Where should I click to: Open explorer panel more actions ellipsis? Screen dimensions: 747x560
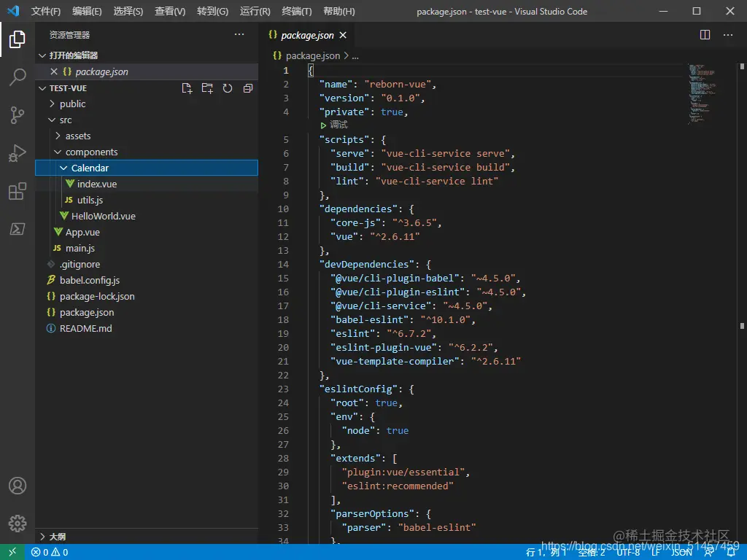pos(239,34)
